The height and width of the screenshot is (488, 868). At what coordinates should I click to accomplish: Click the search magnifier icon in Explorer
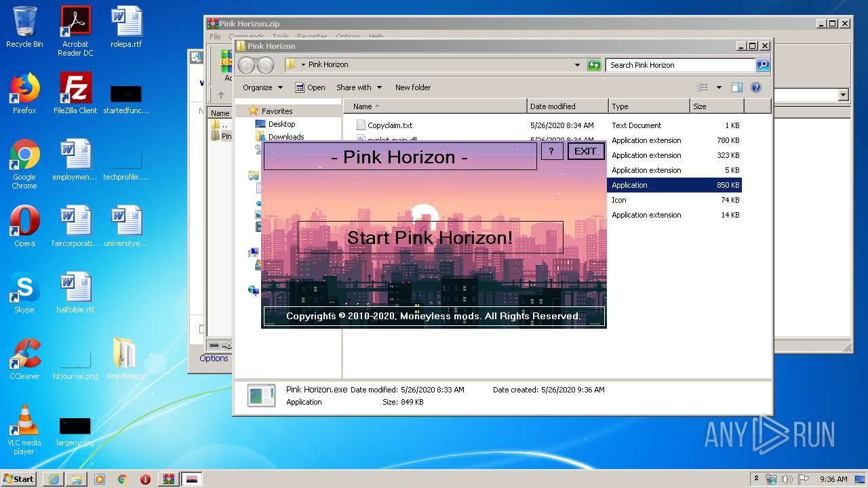(x=763, y=65)
